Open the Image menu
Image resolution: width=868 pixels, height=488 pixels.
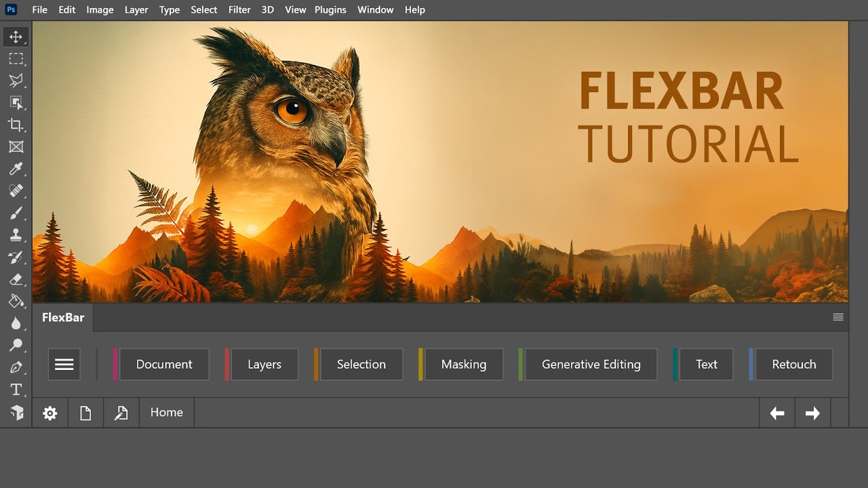100,9
